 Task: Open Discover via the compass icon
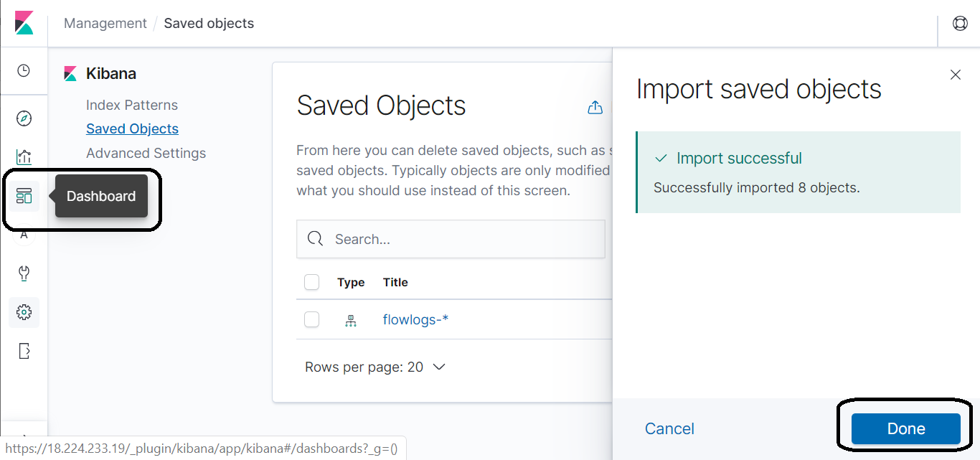tap(24, 118)
